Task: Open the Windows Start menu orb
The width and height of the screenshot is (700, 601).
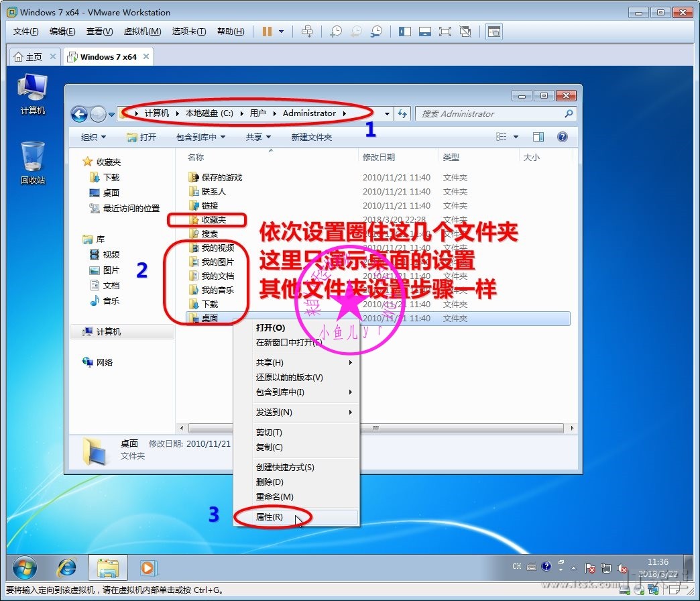Action: click(x=25, y=568)
